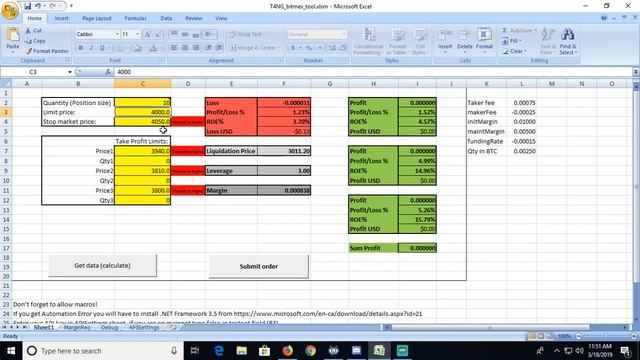Click the Decrease Indent icon
This screenshot has height=360, width=640.
tap(209, 48)
